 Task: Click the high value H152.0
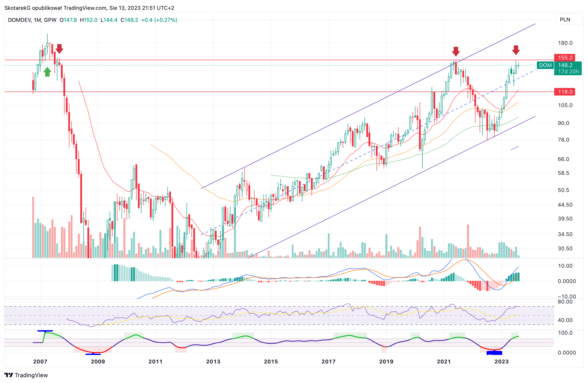(89, 20)
